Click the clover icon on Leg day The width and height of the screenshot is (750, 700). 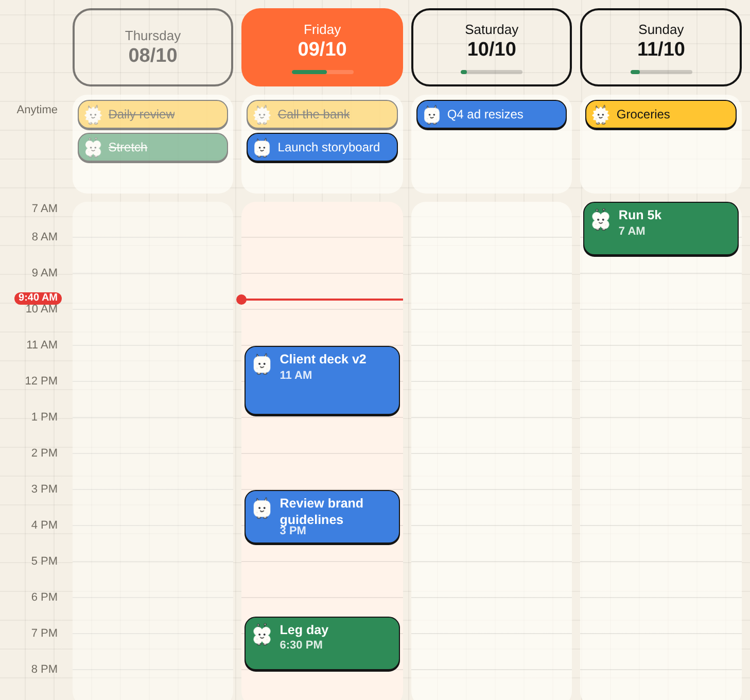[x=262, y=635]
